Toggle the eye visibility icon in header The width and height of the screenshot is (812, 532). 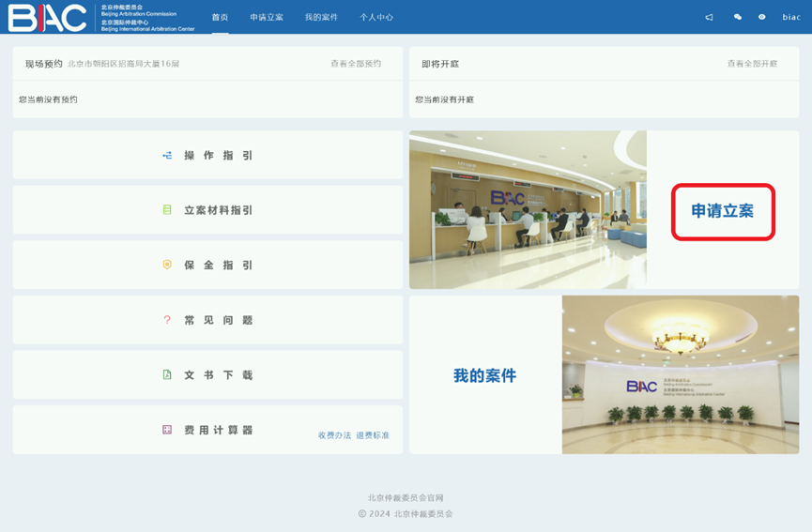(x=761, y=17)
